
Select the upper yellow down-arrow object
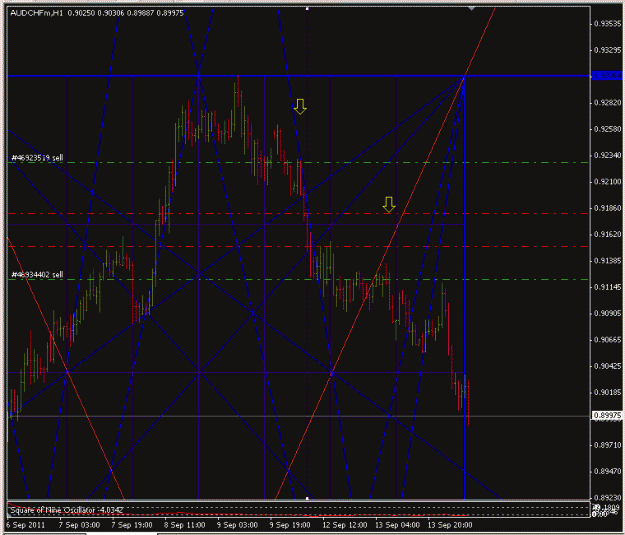[x=300, y=107]
